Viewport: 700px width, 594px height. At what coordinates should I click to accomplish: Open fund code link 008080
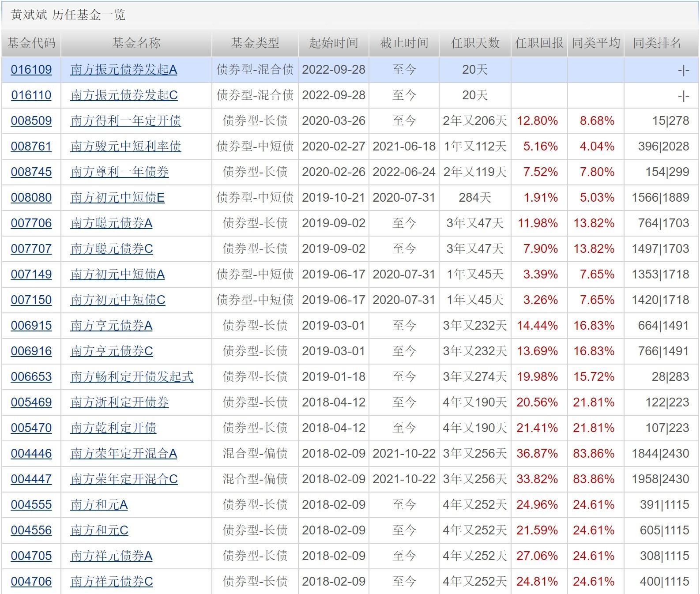(x=31, y=198)
